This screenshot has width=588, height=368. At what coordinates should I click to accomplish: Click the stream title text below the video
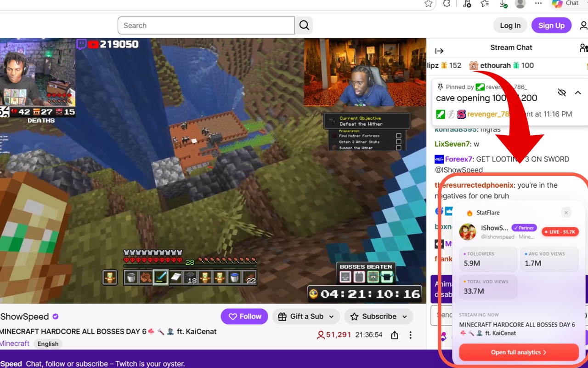pyautogui.click(x=108, y=332)
